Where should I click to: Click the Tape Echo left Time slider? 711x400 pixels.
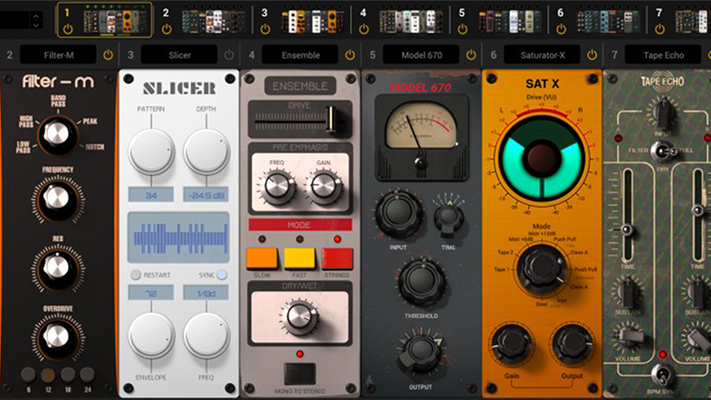point(627,216)
